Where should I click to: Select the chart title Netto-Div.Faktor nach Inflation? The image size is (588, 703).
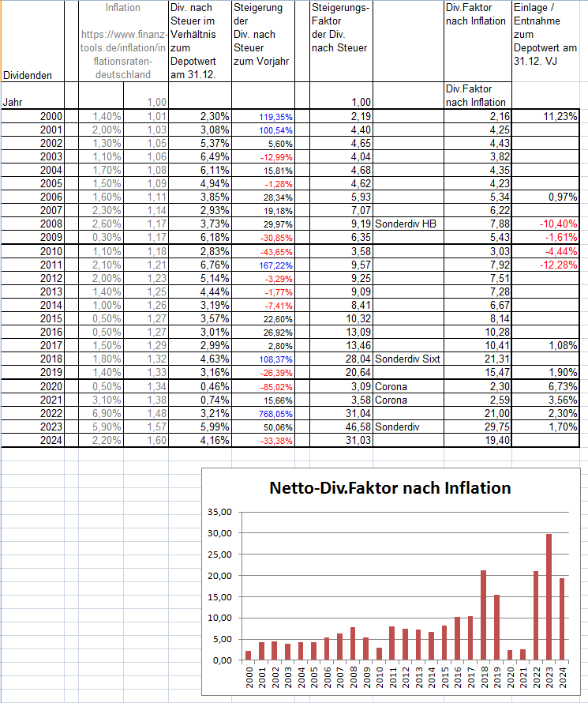[x=390, y=488]
